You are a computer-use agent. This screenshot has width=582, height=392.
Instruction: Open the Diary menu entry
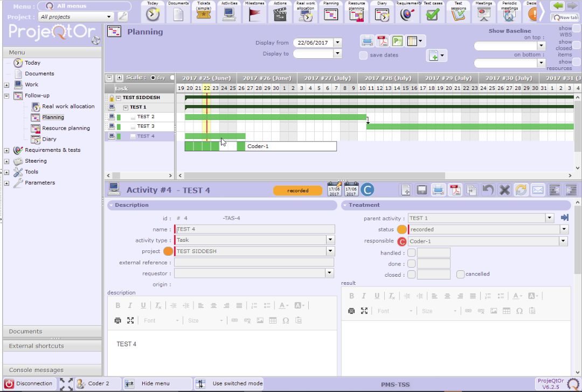49,139
